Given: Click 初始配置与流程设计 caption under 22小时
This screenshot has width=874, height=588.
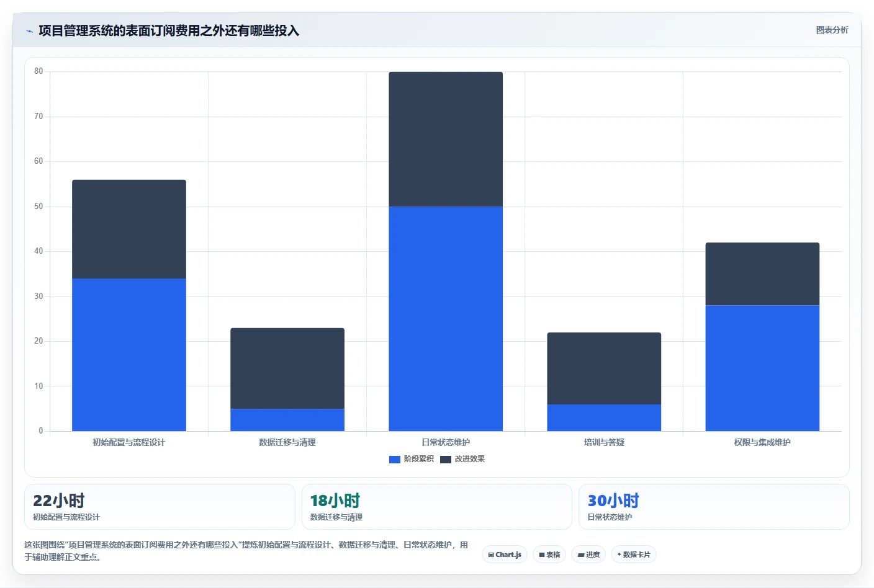Looking at the screenshot, I should (66, 517).
